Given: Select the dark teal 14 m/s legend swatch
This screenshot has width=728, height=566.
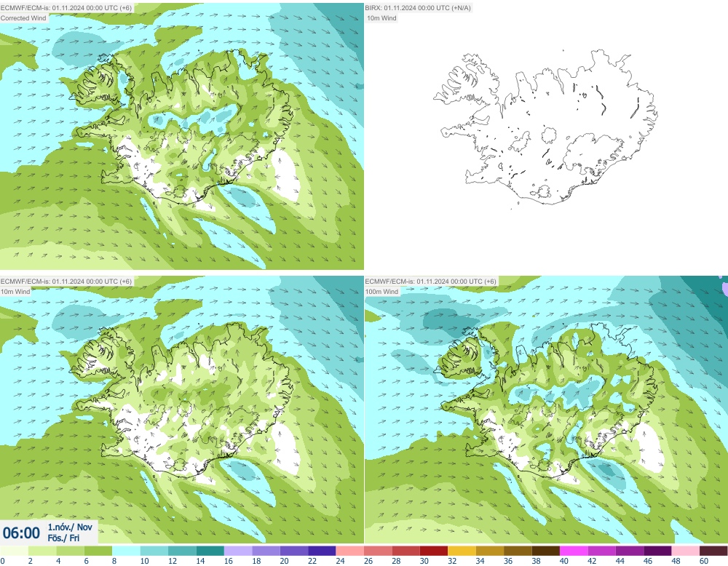Looking at the screenshot, I should pyautogui.click(x=210, y=551).
